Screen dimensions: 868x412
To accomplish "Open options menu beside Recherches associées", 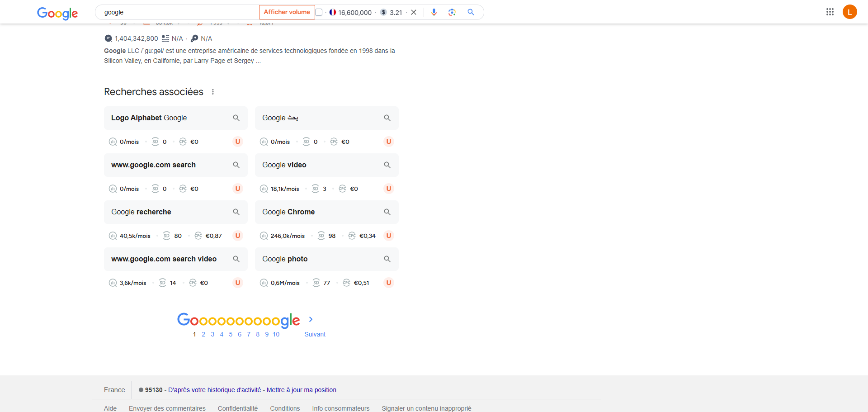I will coord(213,92).
